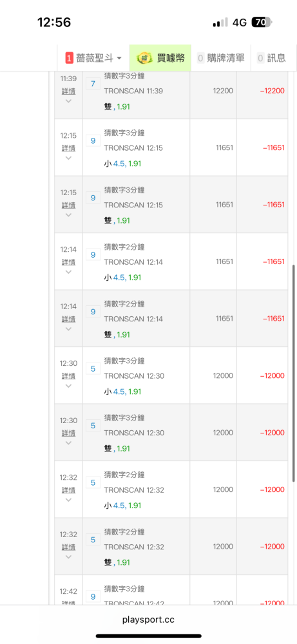
Task: Open the 購牌清單 tab
Action: coord(220,58)
